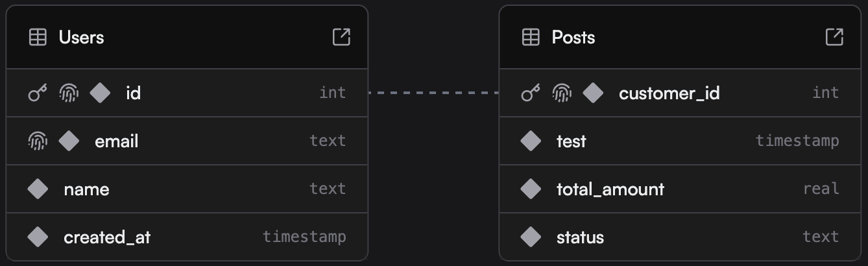
Task: Click the fingerprint icon on Users id row
Action: 69,93
